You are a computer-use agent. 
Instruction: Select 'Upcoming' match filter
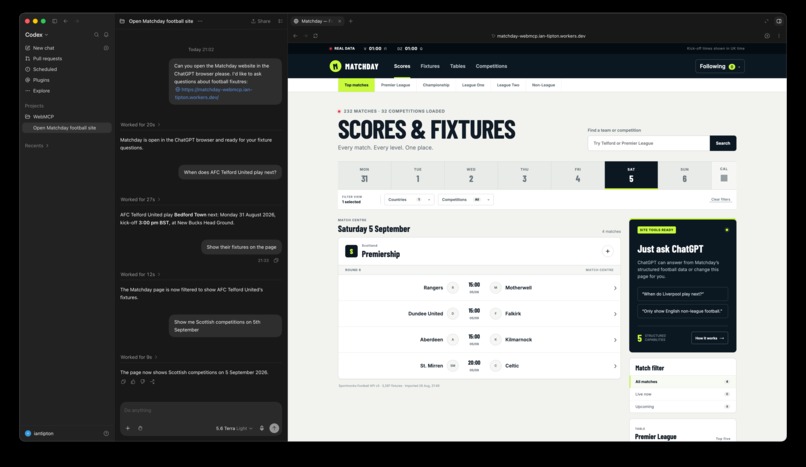(683, 406)
